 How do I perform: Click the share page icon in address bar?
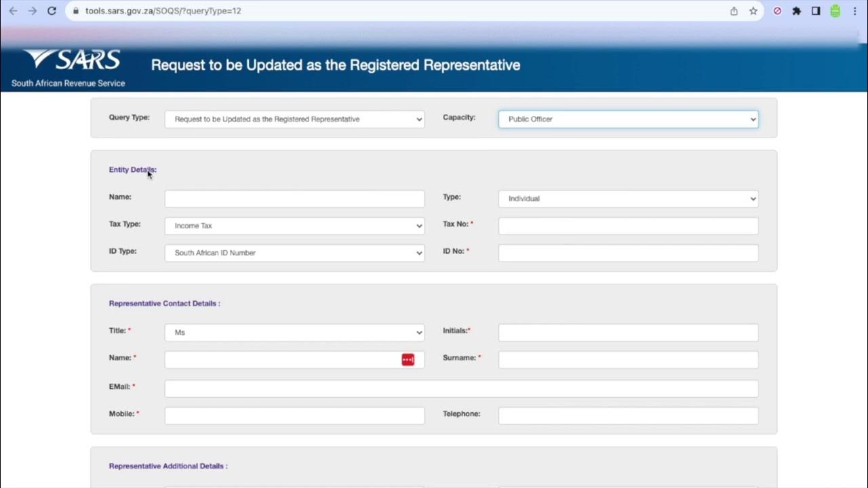point(734,11)
